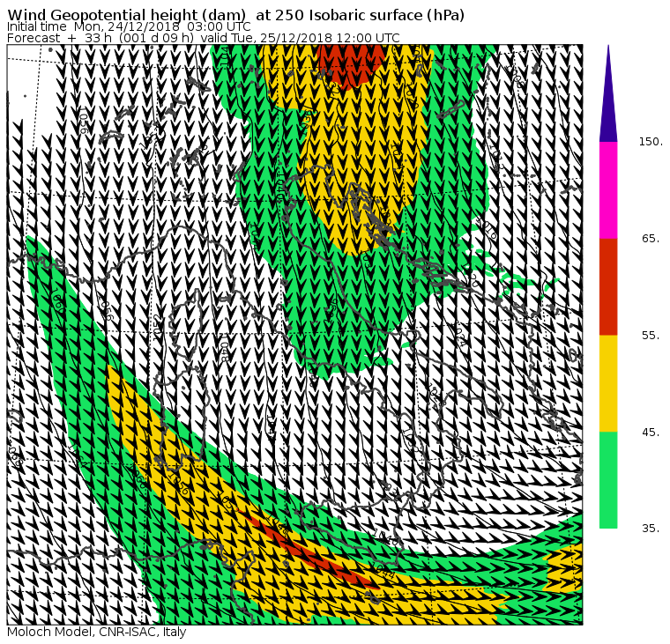Click the colorbar label '45.'
This screenshot has width=670, height=644.
pyautogui.click(x=651, y=433)
